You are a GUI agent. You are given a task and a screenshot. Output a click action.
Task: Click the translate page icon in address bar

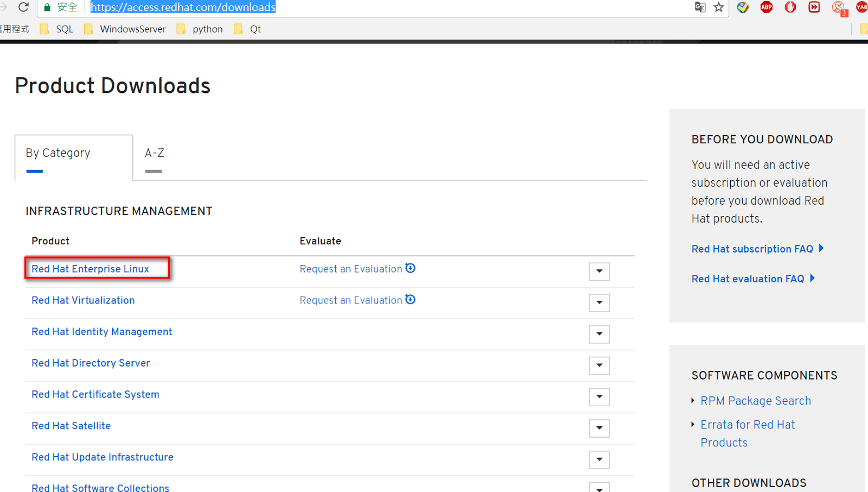point(700,7)
